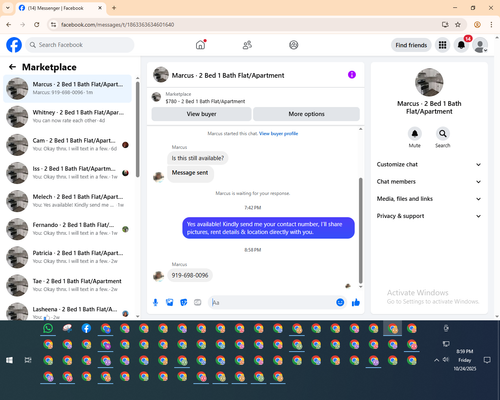Send a thumbs-up like
500x400 pixels.
[356, 302]
